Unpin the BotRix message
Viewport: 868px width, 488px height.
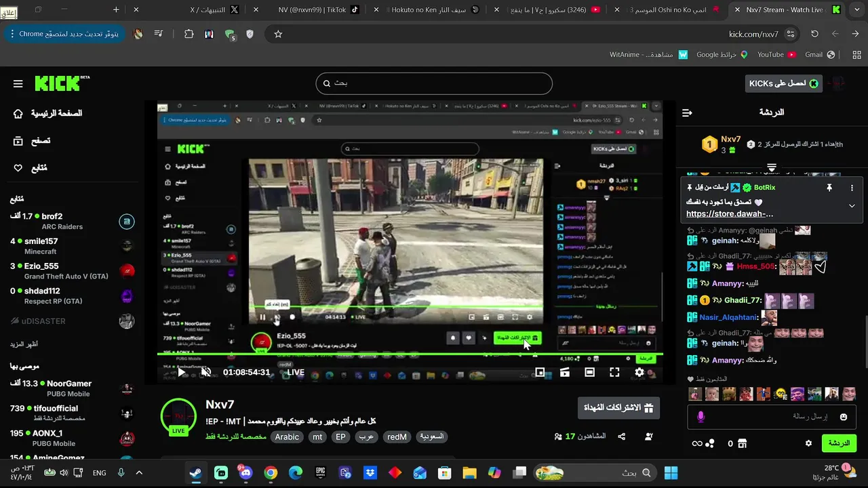[x=829, y=188]
